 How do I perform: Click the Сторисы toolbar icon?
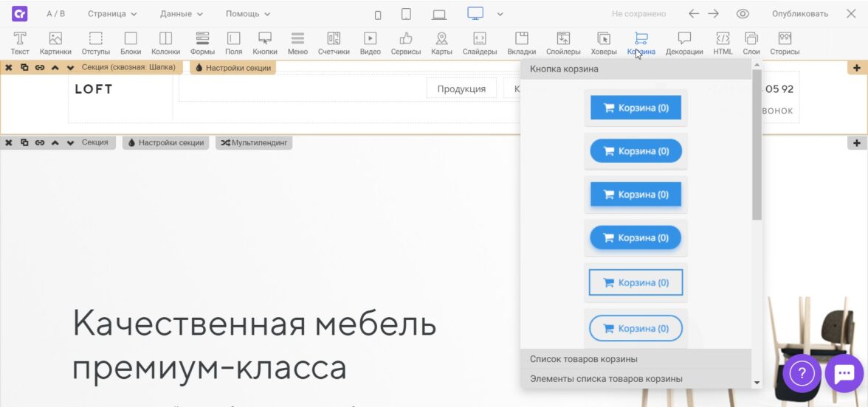[x=785, y=44]
